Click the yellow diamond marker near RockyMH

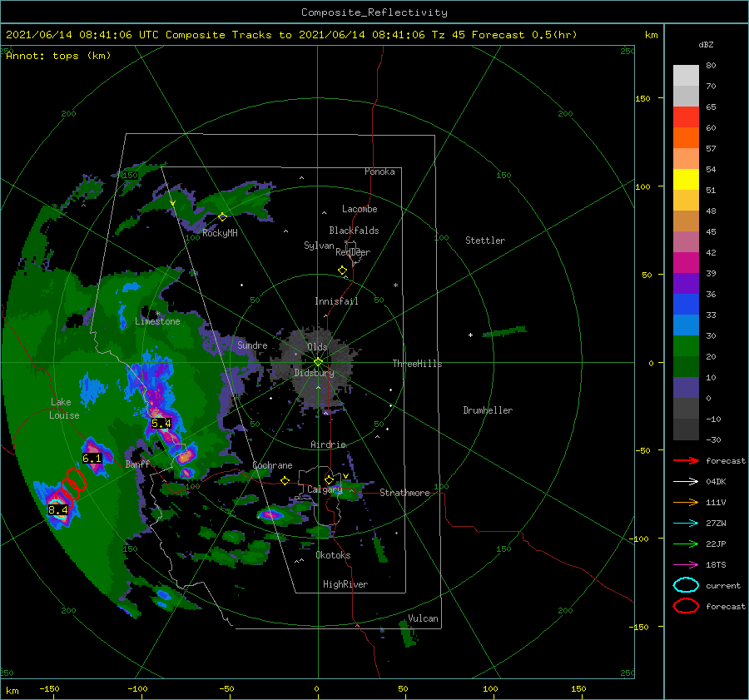pyautogui.click(x=222, y=217)
